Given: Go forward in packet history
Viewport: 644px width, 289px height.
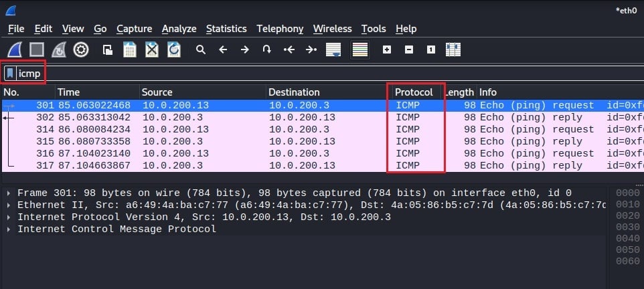Looking at the screenshot, I should pos(245,50).
